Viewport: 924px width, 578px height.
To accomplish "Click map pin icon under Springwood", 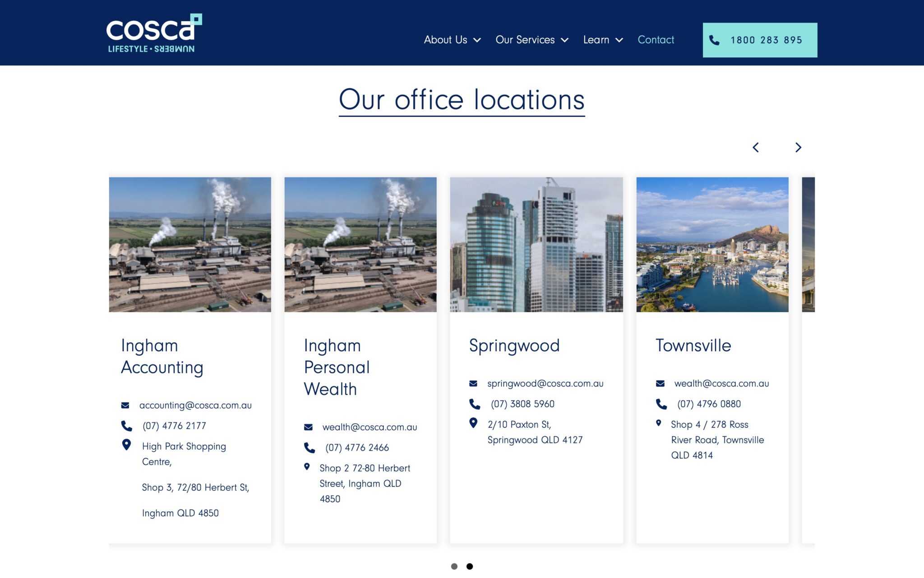I will pyautogui.click(x=473, y=423).
